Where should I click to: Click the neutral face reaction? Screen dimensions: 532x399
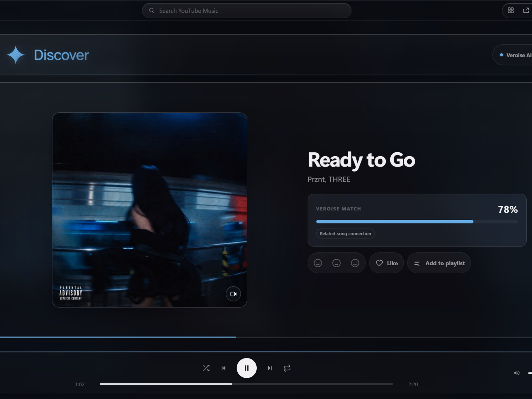[x=336, y=263]
